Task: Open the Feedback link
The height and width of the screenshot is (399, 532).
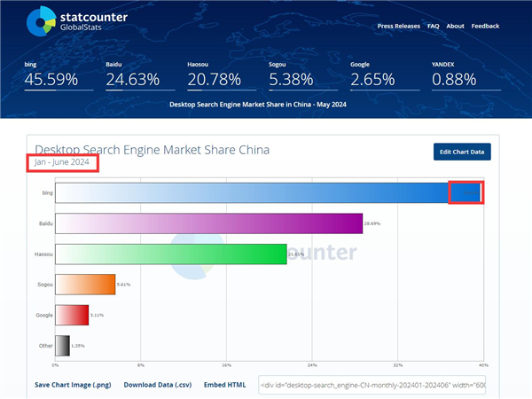Action: [485, 26]
